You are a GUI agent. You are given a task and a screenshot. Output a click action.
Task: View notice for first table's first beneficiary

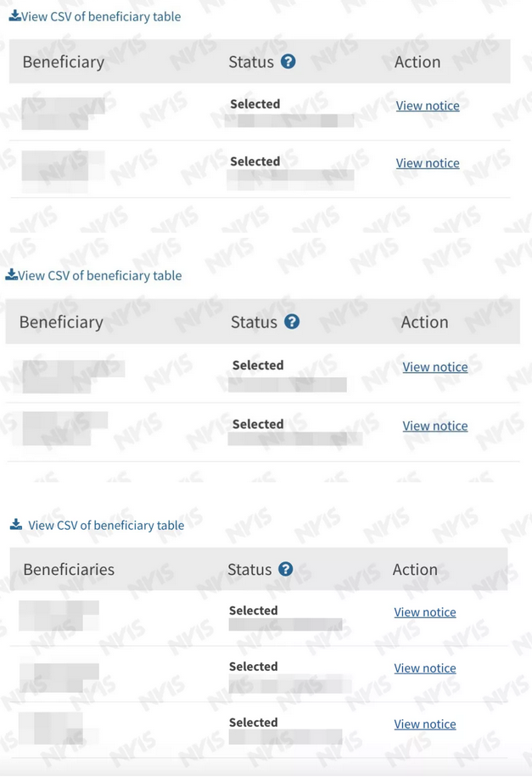pyautogui.click(x=428, y=105)
